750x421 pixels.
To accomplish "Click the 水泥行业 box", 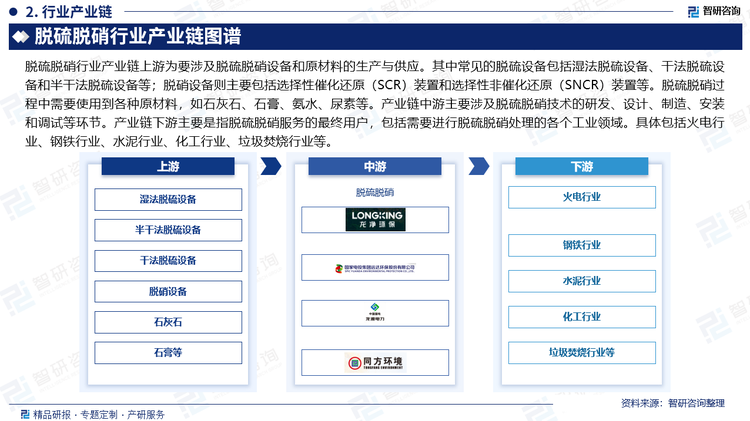I will (582, 281).
